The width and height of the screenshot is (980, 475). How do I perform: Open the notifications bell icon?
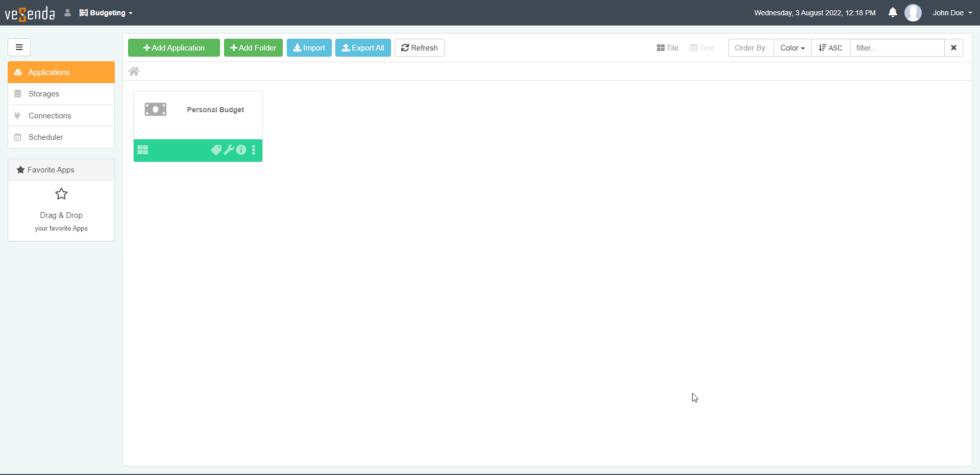click(x=892, y=13)
